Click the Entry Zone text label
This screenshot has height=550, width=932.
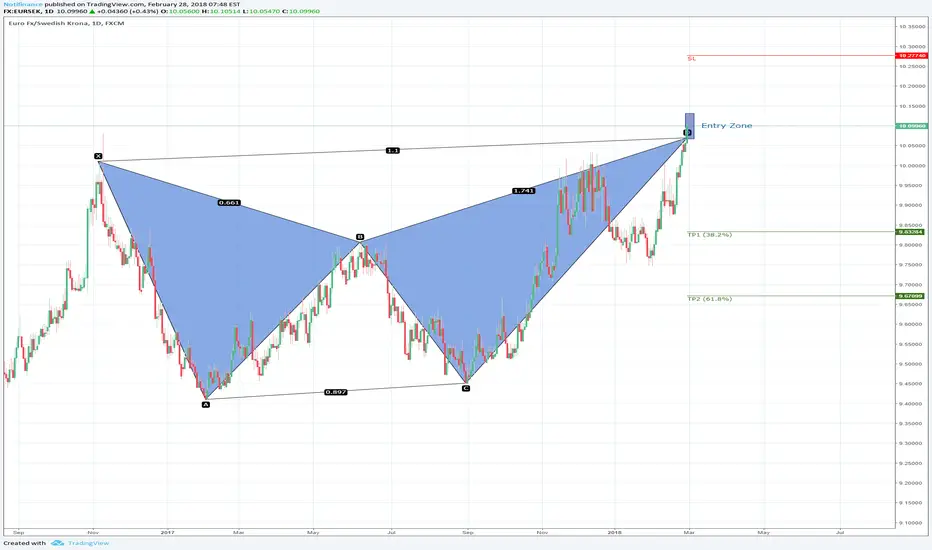tap(726, 125)
